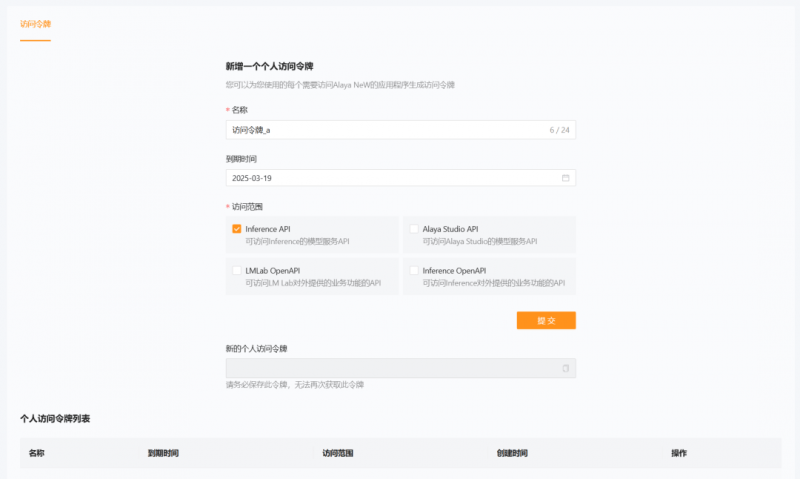Viewport: 800px width, 479px height.
Task: Check the Alaya Studio API checkbox
Action: pos(414,229)
